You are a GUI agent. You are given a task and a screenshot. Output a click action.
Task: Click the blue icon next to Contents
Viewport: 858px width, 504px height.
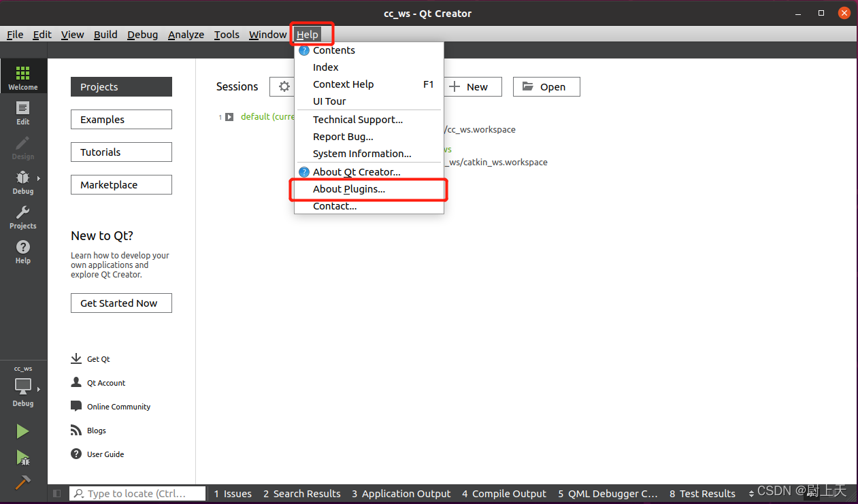304,50
